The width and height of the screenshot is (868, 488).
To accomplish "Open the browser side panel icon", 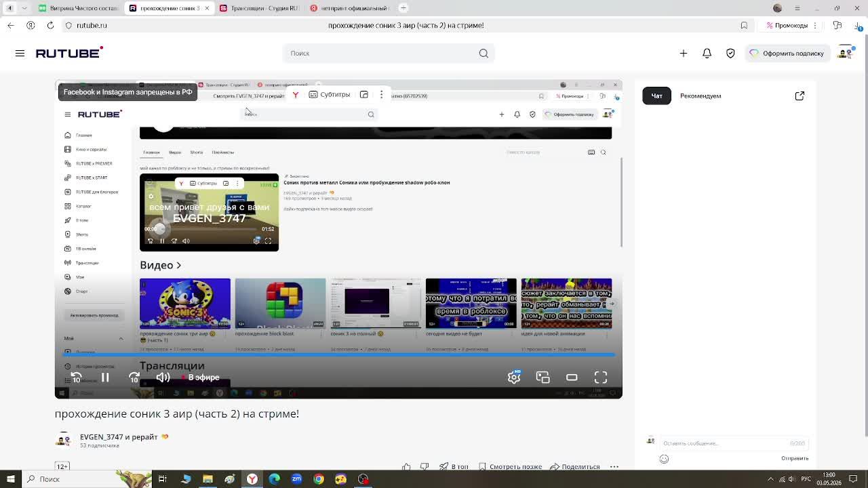I will [837, 25].
